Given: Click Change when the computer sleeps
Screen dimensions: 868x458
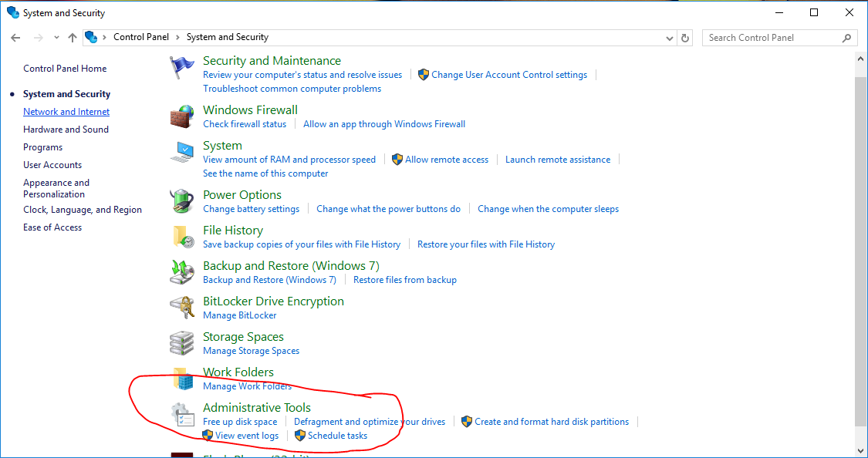Looking at the screenshot, I should coord(548,208).
